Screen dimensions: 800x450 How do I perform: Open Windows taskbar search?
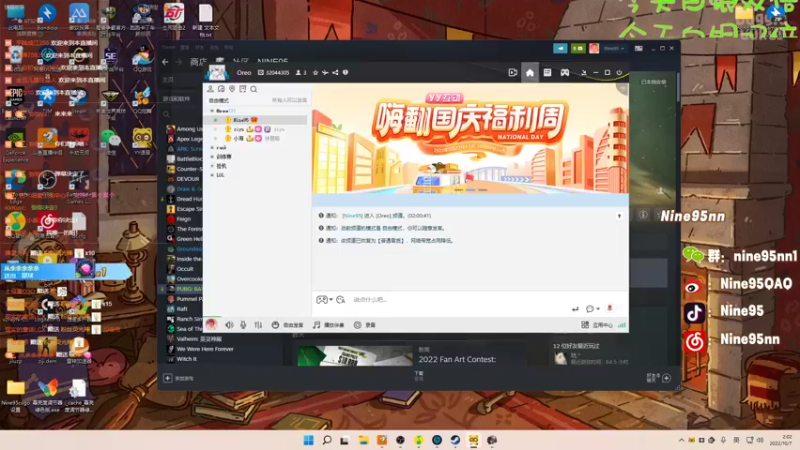327,440
